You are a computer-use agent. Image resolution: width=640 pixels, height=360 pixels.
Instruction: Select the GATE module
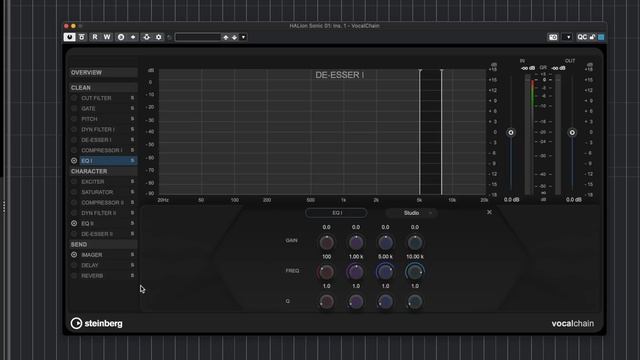coord(89,109)
